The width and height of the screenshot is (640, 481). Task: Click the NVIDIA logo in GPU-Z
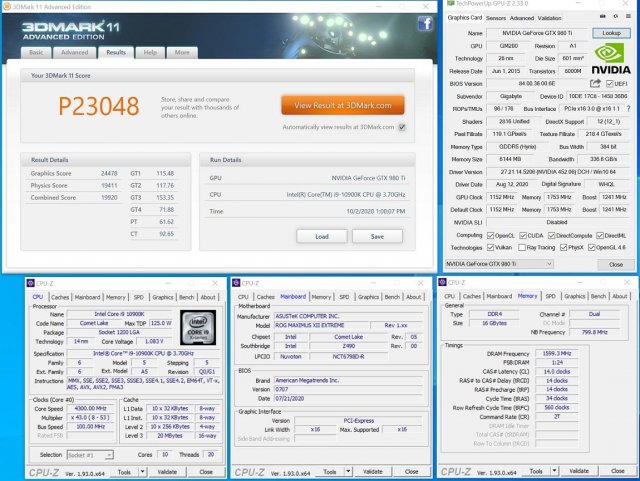(611, 59)
